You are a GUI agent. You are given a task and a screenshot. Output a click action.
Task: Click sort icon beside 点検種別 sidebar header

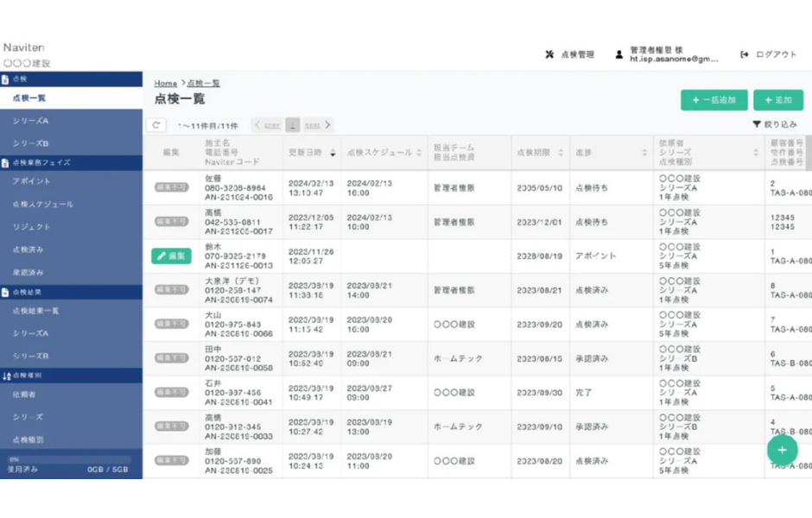pos(6,376)
